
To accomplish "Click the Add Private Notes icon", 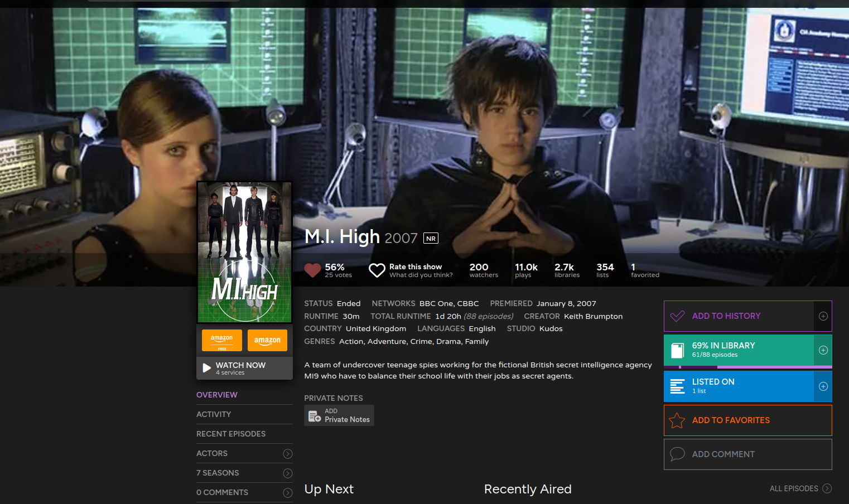I will tap(315, 416).
